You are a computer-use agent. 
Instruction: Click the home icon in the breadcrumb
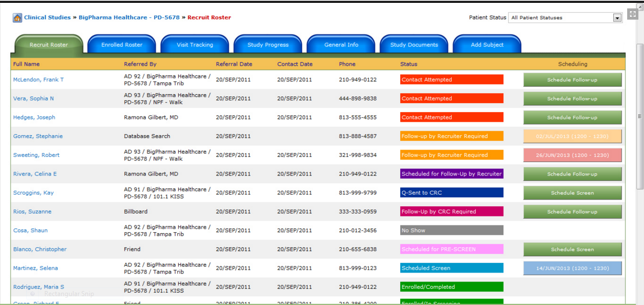17,18
